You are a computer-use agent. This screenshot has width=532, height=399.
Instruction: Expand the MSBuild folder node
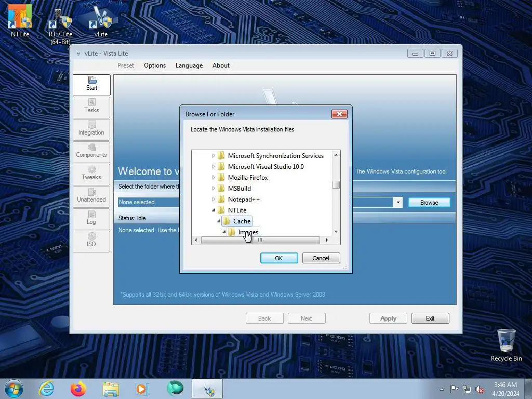(x=214, y=188)
